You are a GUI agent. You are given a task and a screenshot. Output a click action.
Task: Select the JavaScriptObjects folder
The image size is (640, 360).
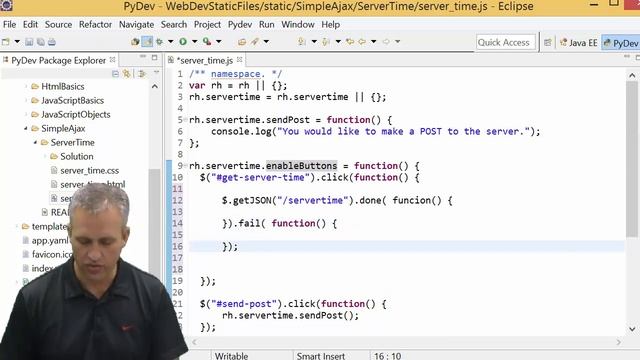click(76, 114)
